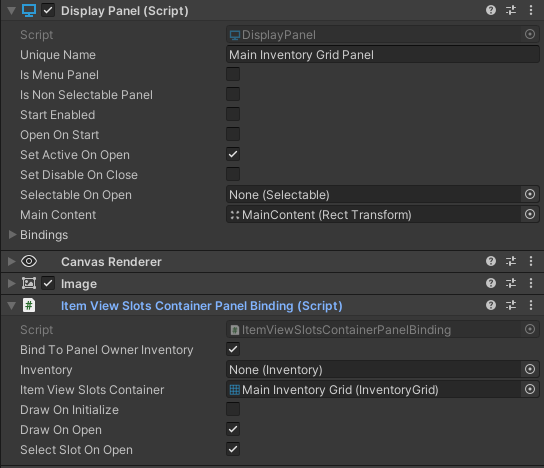Open help for Display Panel script

coord(491,10)
